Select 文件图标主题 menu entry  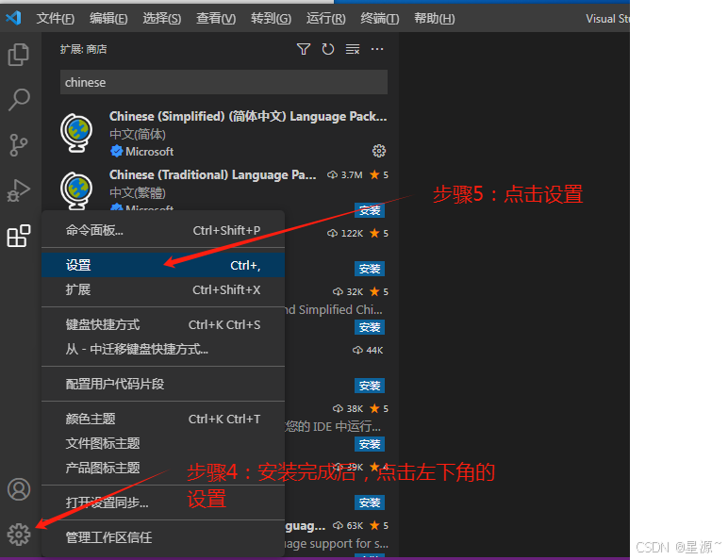coord(163,443)
